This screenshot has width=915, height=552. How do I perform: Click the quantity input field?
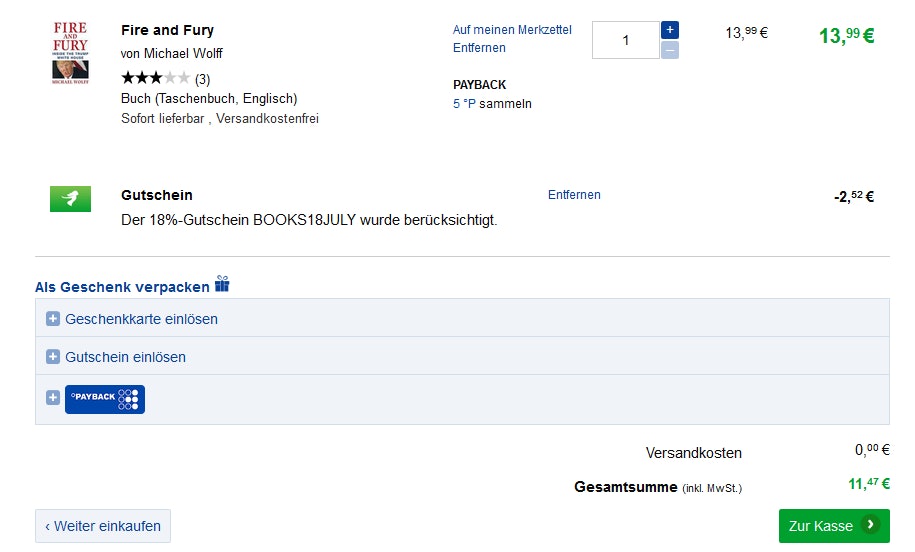(626, 40)
